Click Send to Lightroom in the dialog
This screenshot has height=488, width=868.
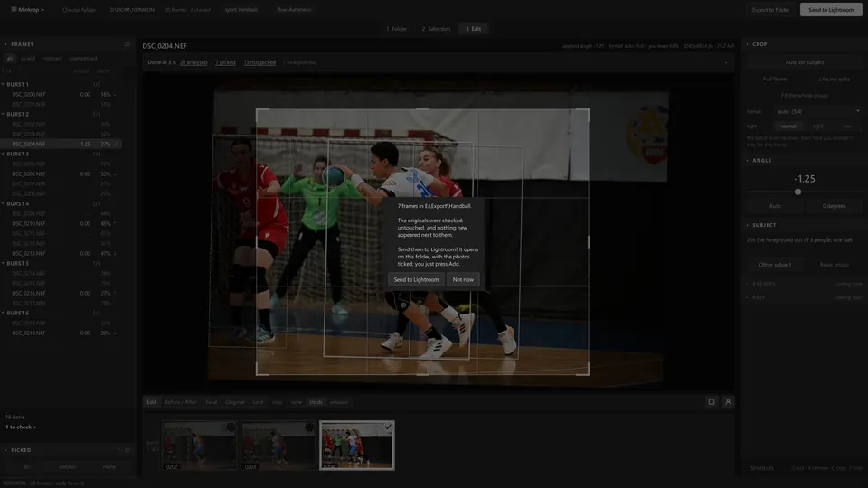tap(416, 279)
